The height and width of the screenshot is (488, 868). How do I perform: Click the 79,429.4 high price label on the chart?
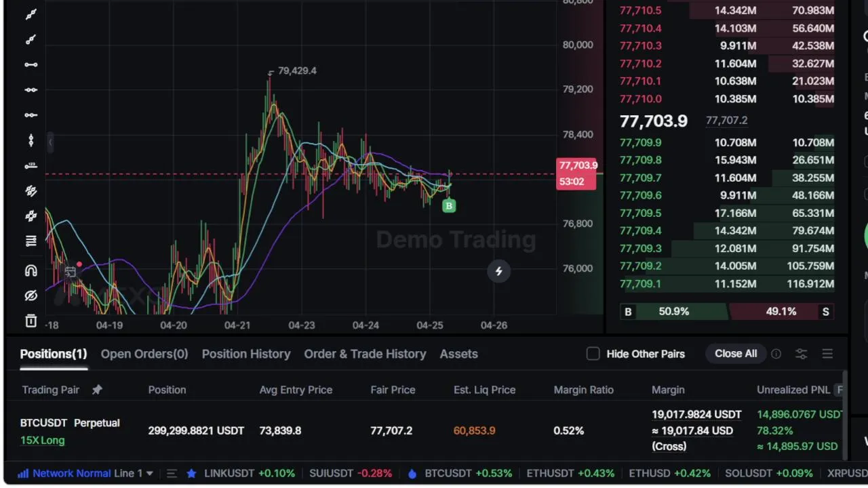tap(297, 70)
